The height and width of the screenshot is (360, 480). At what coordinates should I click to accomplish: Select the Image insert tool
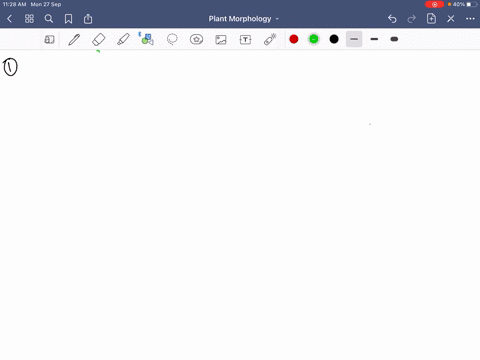pos(221,40)
